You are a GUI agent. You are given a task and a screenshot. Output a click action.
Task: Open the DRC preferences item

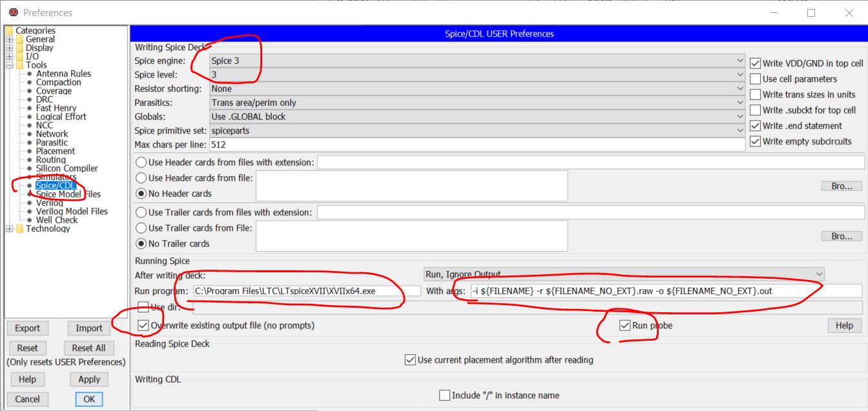pyautogui.click(x=45, y=99)
